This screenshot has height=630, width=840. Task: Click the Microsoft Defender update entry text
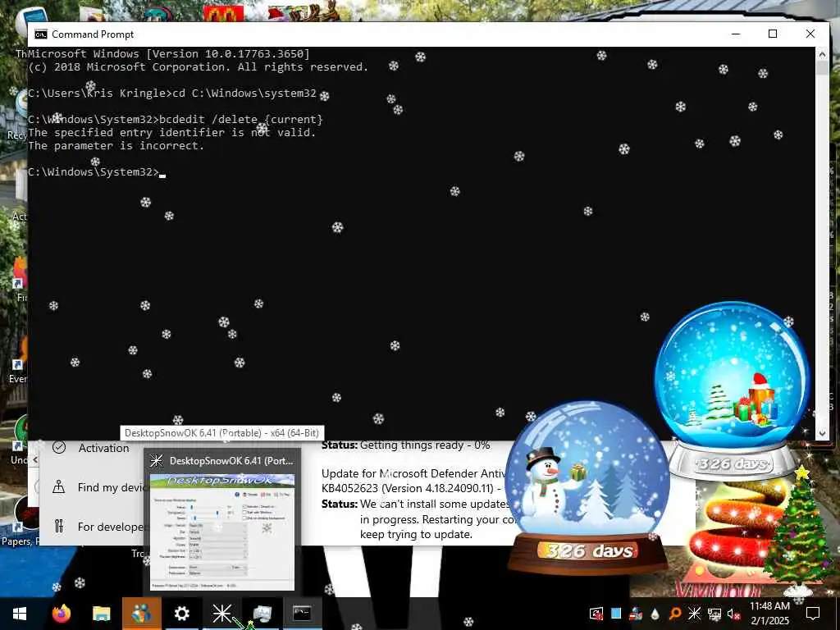[x=413, y=473]
